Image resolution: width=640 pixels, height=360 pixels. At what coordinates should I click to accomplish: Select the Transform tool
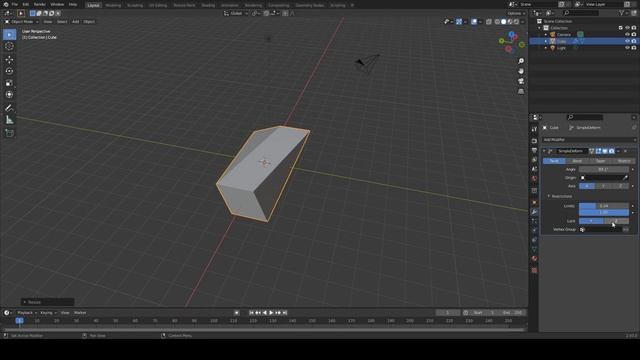point(9,94)
